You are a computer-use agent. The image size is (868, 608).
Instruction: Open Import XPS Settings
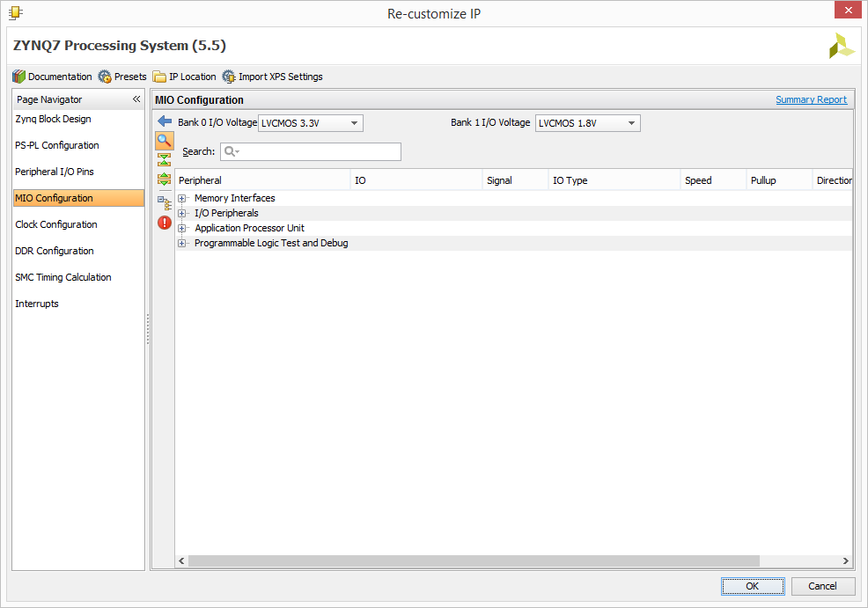[x=272, y=77]
